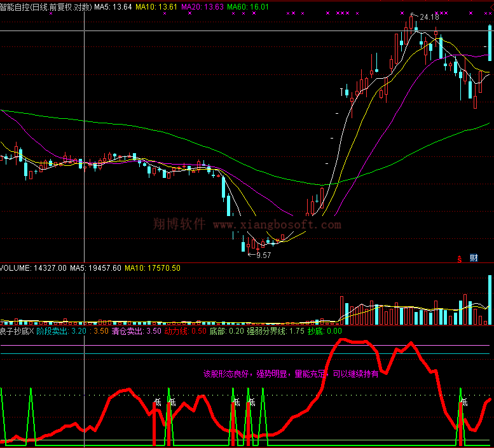Viewport: 494px width, 448px height.
Task: Click the 浪子抄底X indicator name
Action: pyautogui.click(x=17, y=331)
